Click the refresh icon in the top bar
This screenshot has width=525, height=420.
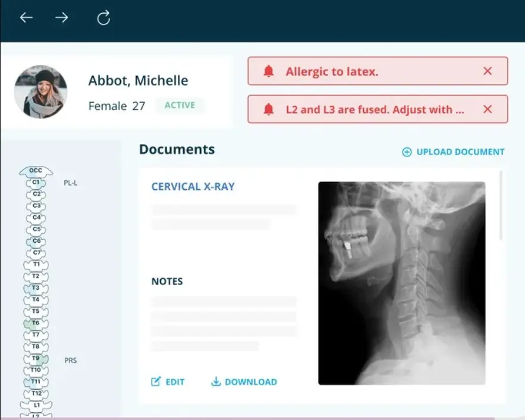tap(103, 17)
